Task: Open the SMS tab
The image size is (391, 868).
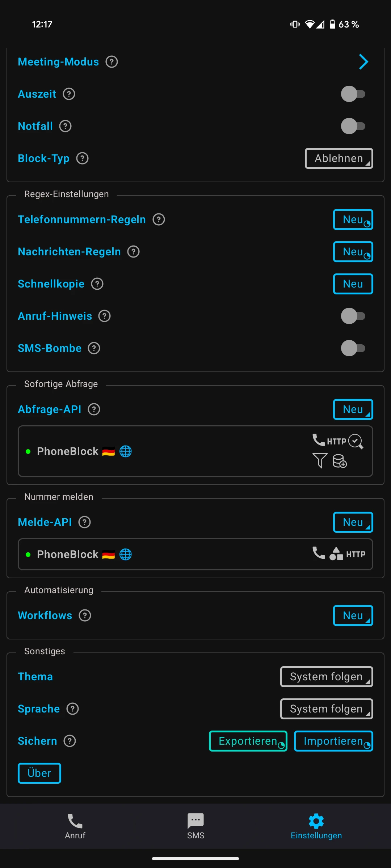Action: coord(195,826)
